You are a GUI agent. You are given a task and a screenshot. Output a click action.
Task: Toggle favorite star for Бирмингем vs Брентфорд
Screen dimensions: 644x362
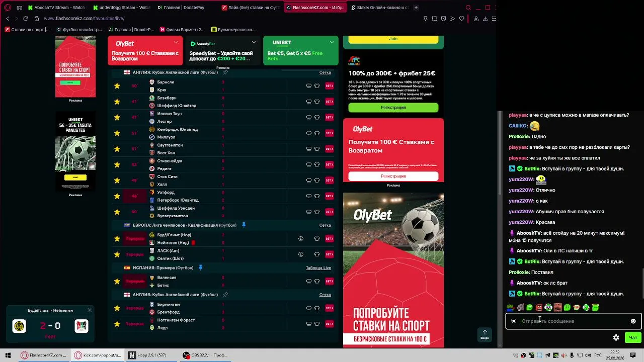(x=117, y=308)
